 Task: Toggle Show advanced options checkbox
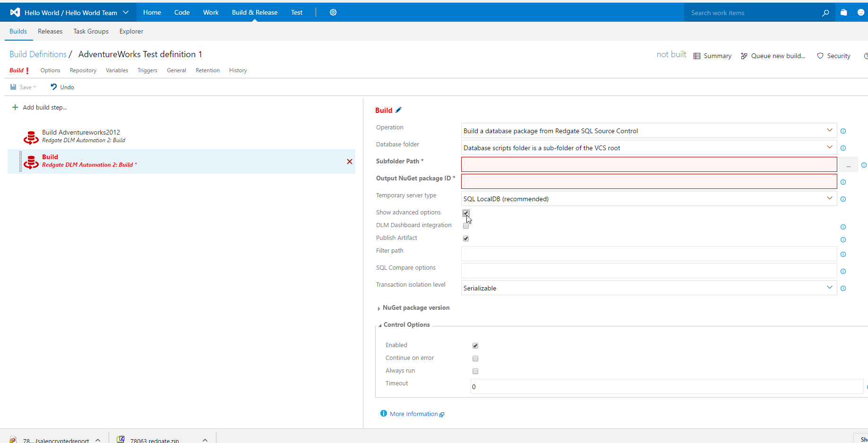click(466, 213)
